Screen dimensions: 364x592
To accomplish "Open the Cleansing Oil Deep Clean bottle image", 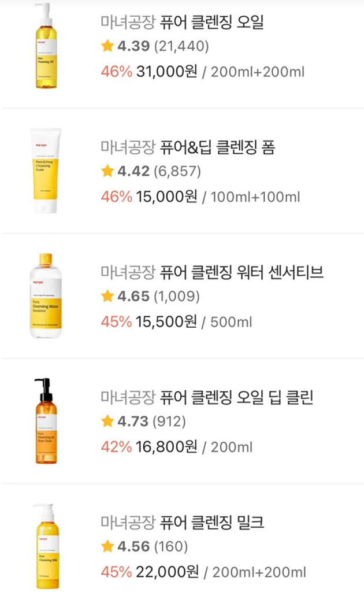I will tap(46, 421).
